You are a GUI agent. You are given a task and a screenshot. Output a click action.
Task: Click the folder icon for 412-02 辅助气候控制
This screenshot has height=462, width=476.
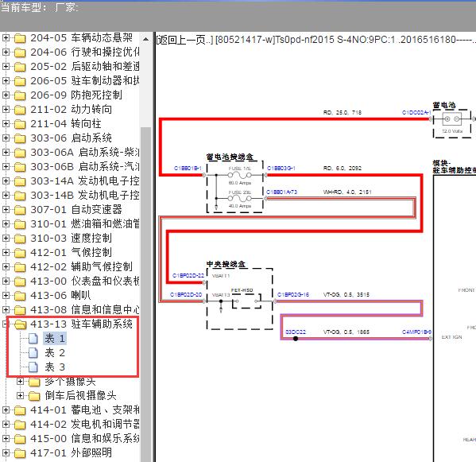pos(20,267)
